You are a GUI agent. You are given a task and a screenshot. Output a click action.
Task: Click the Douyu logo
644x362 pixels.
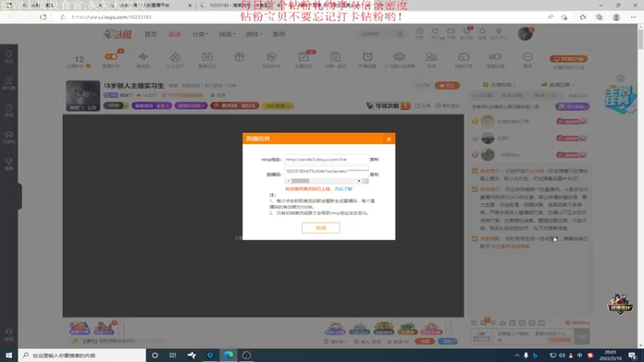[118, 34]
